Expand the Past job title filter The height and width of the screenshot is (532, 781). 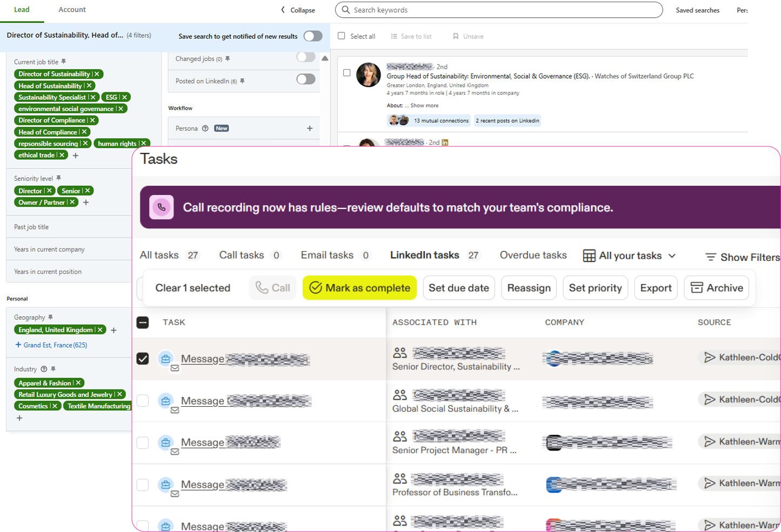(x=69, y=227)
